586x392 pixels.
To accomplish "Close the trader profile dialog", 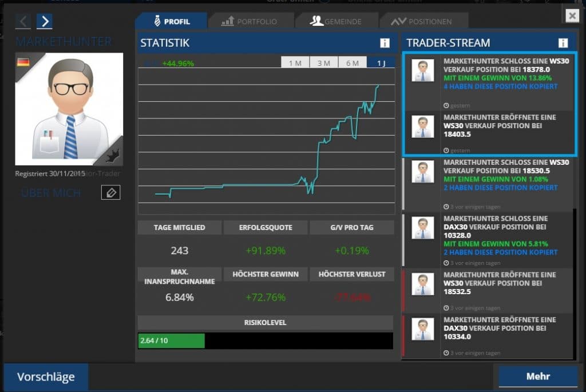I will pos(572,15).
